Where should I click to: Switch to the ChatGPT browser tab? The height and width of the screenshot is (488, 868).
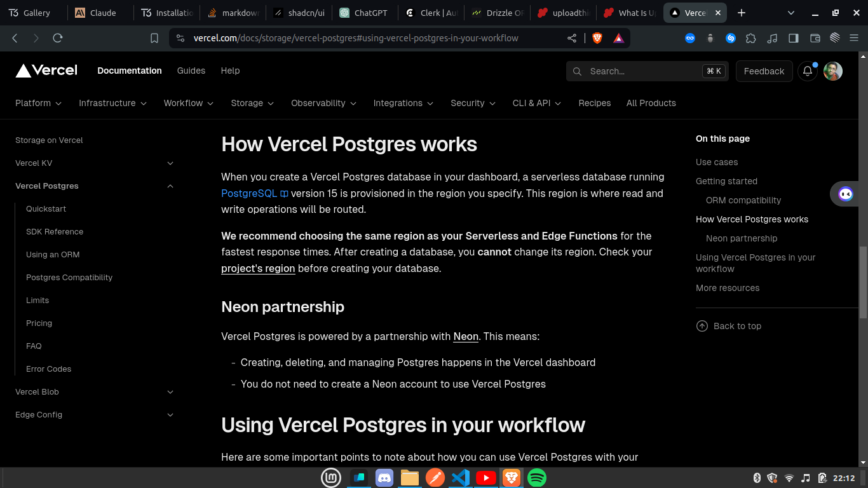coord(365,13)
